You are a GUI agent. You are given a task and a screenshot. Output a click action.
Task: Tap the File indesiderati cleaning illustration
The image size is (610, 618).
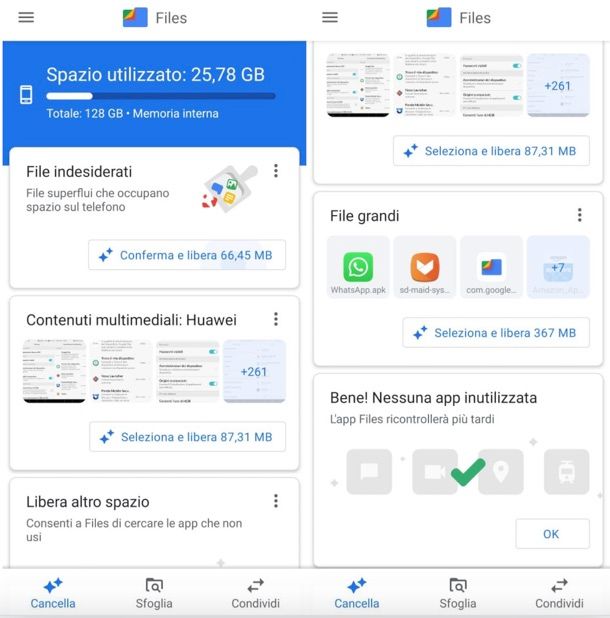pos(230,189)
